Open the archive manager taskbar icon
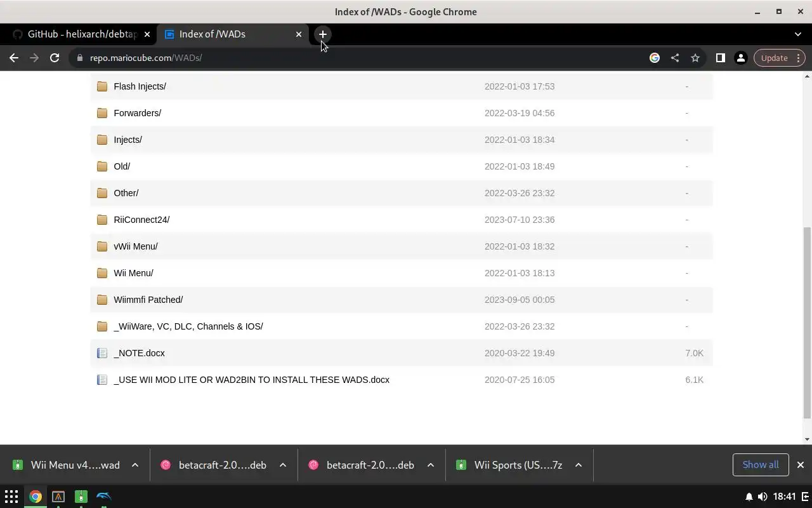 coord(81,497)
